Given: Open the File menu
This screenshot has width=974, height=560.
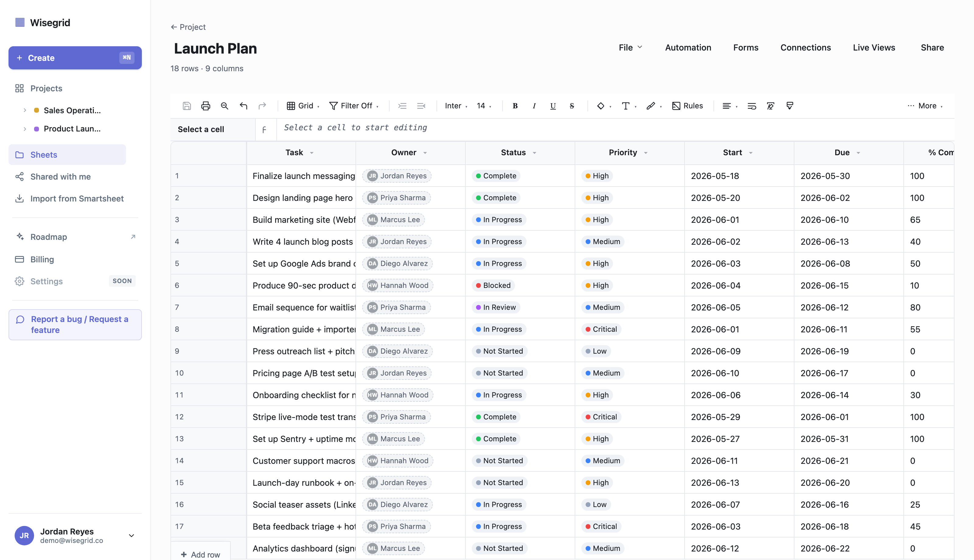Looking at the screenshot, I should pos(631,47).
